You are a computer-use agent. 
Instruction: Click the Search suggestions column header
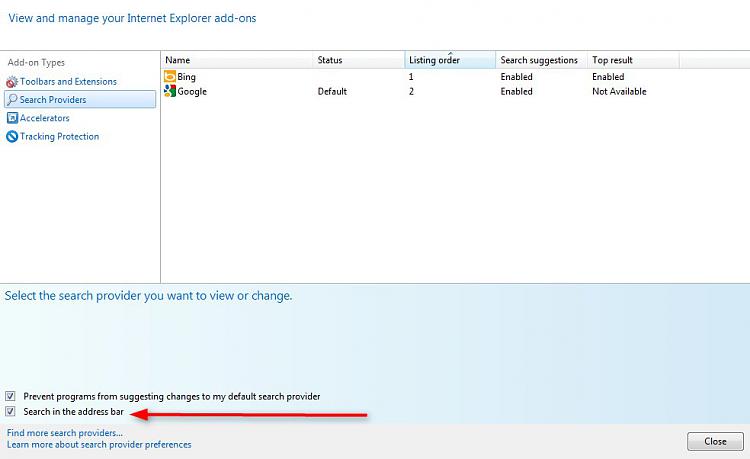click(x=541, y=60)
